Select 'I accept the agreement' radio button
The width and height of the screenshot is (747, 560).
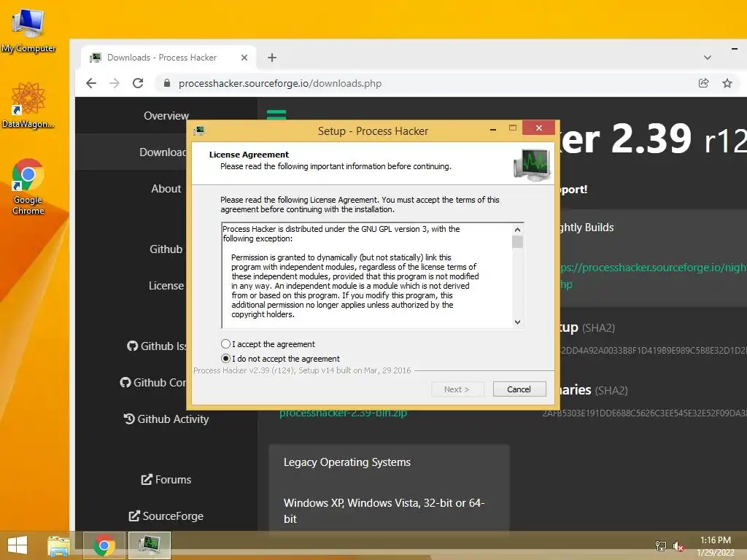click(226, 344)
